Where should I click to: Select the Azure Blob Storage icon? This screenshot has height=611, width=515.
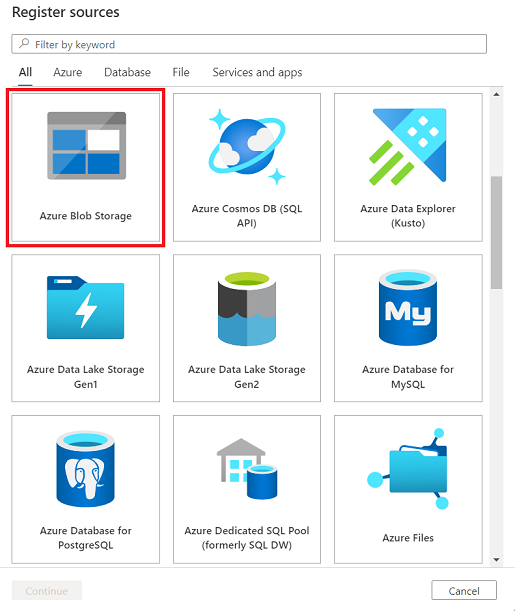point(86,146)
